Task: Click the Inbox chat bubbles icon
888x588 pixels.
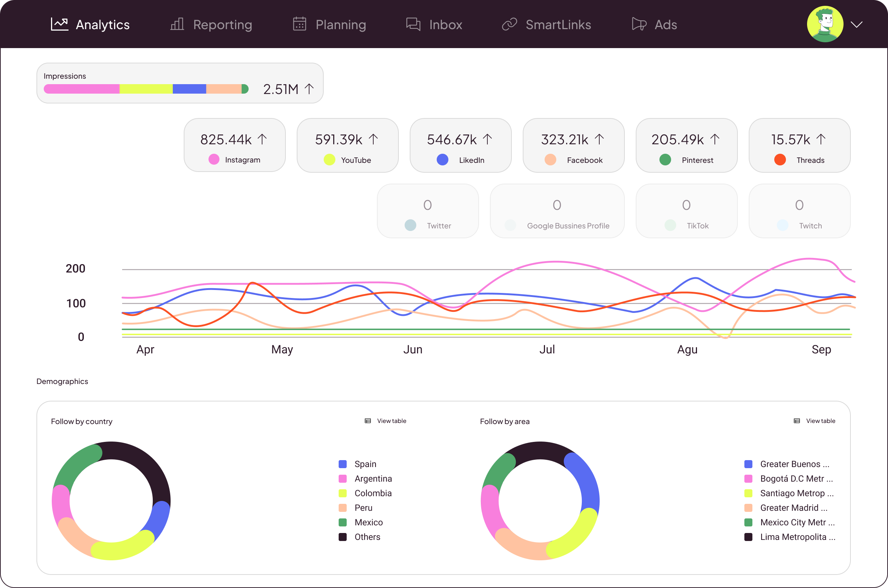Action: click(x=413, y=24)
